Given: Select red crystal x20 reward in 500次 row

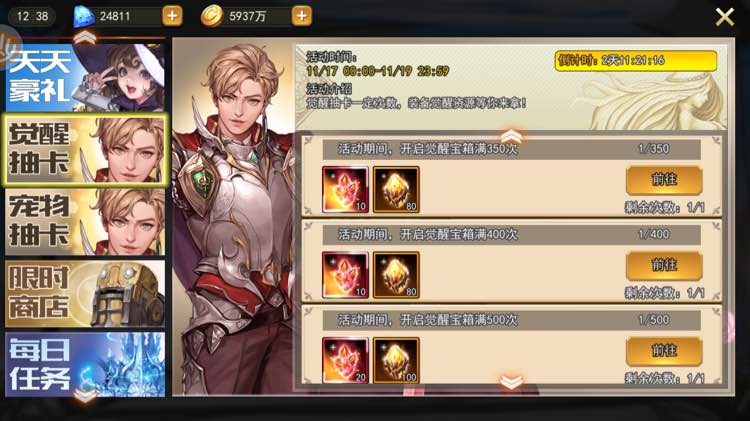Looking at the screenshot, I should point(345,360).
